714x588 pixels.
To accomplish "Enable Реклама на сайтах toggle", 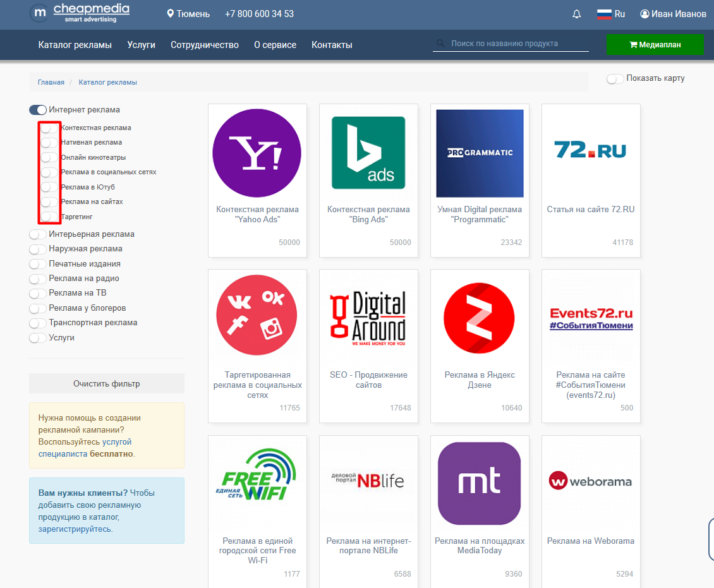I will click(49, 201).
